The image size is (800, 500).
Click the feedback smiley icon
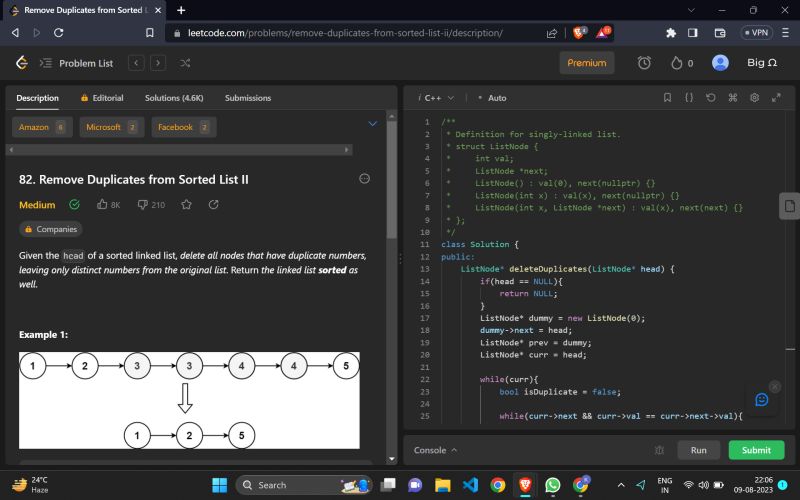(x=762, y=399)
